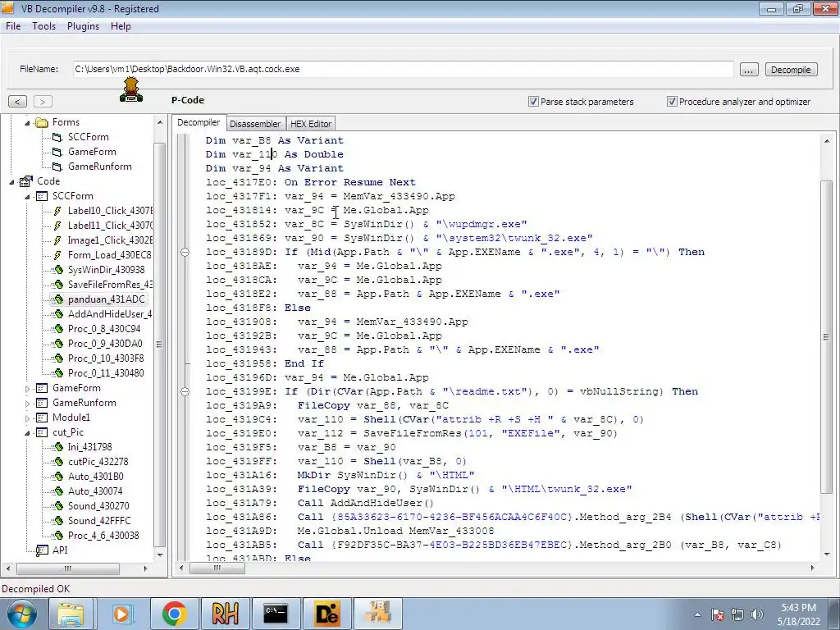Click the Ini_431798 procedure icon

57,447
